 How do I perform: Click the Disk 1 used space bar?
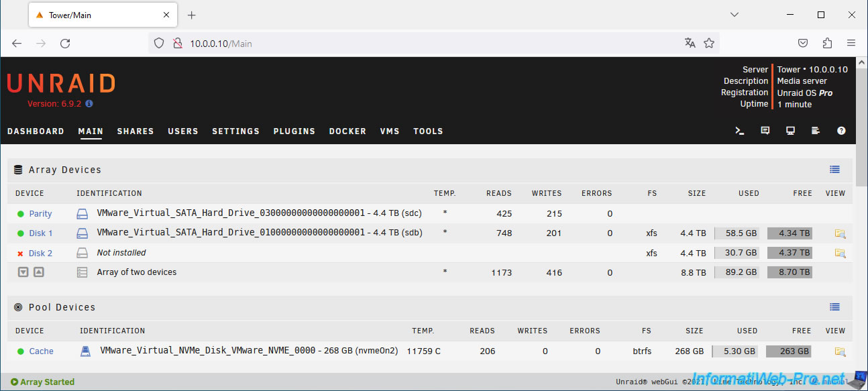click(x=737, y=233)
